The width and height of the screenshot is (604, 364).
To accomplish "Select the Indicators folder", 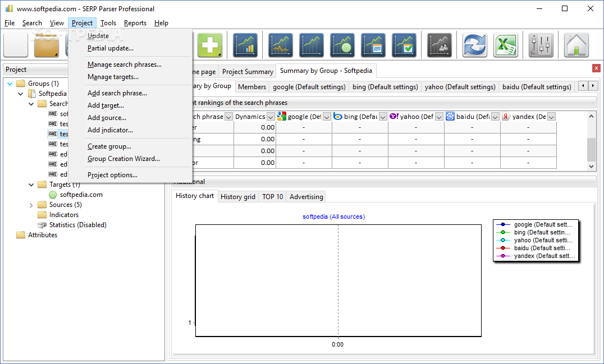I will pos(63,215).
